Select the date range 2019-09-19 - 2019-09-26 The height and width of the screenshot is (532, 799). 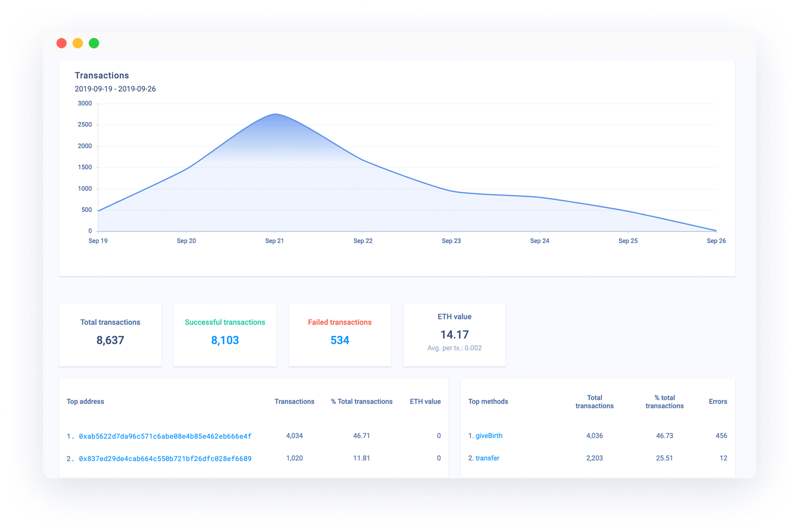(x=115, y=88)
